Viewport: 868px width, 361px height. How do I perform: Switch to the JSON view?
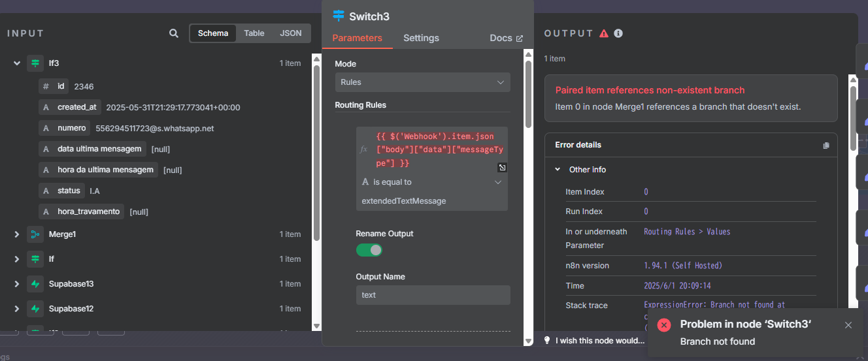tap(291, 33)
